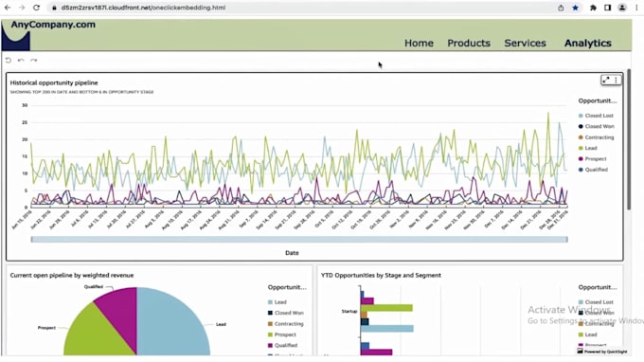Click Current open pipeline by weighted revenue title
This screenshot has width=644, height=362.
pyautogui.click(x=72, y=275)
